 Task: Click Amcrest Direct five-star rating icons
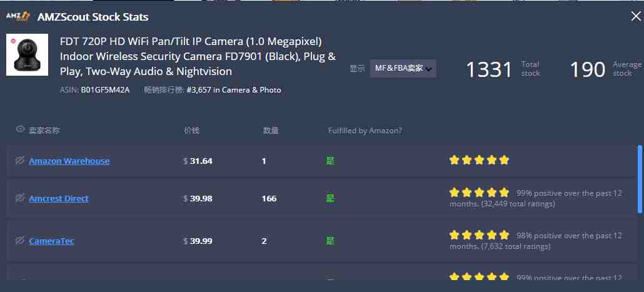[479, 193]
